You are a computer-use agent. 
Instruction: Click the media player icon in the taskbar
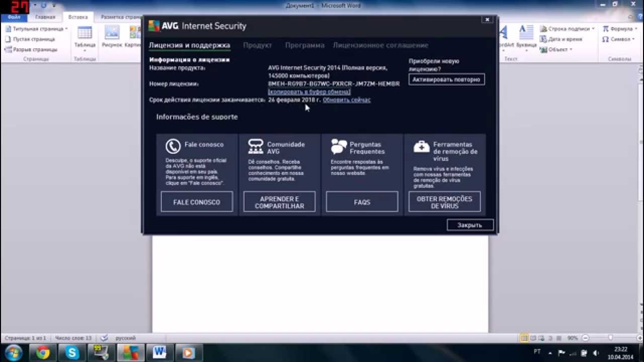pyautogui.click(x=189, y=353)
